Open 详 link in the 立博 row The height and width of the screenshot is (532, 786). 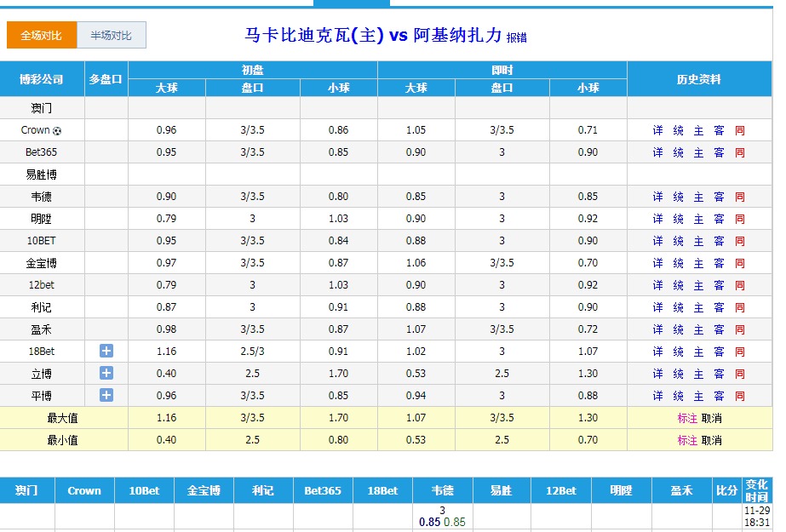[657, 373]
